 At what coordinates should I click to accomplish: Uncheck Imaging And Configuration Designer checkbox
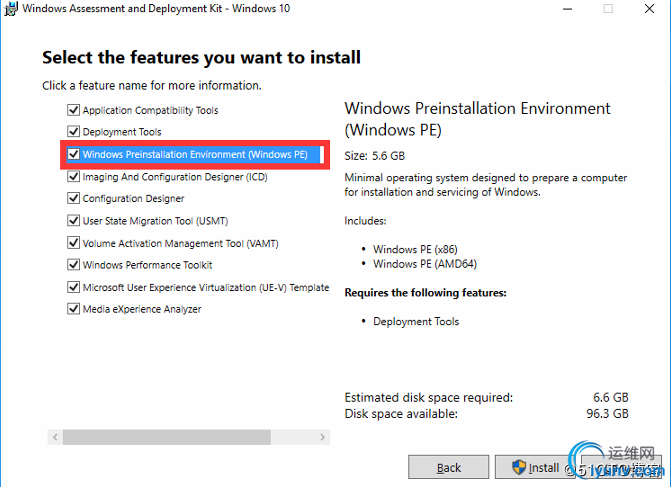pyautogui.click(x=73, y=177)
